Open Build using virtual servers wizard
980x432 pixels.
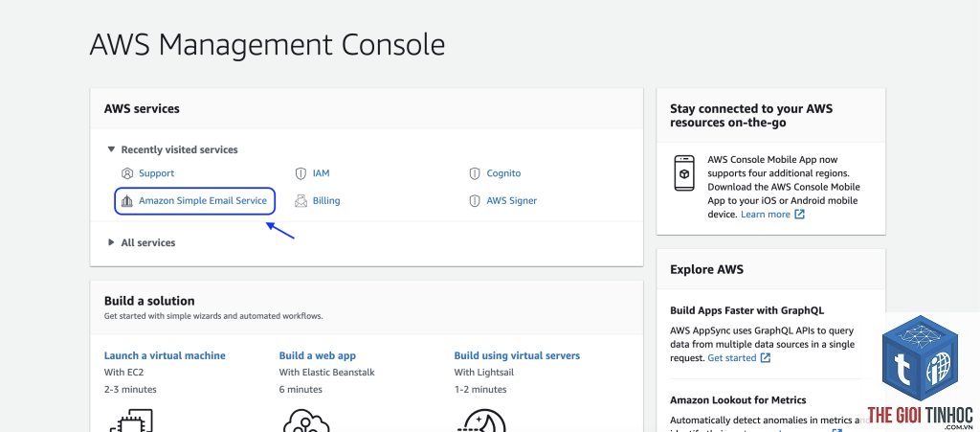(517, 355)
